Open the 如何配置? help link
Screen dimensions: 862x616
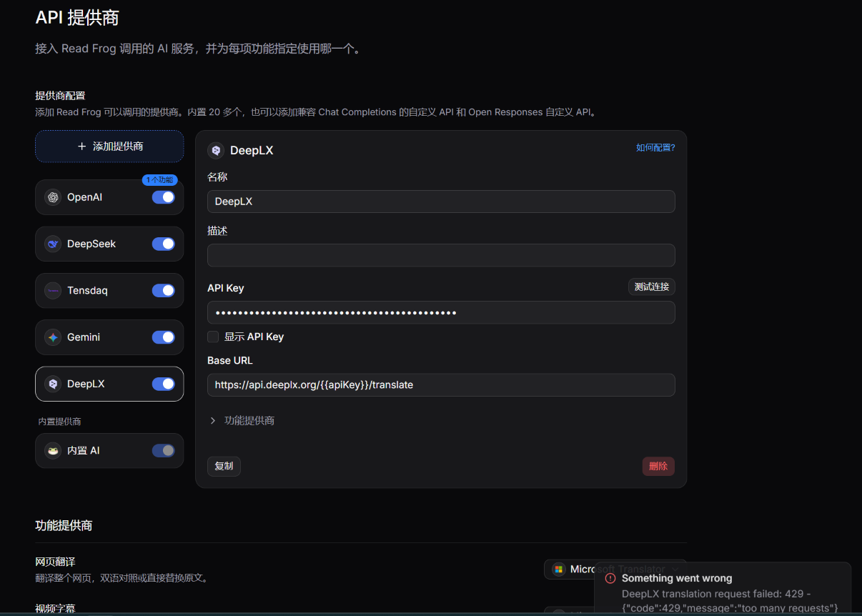[x=655, y=148]
